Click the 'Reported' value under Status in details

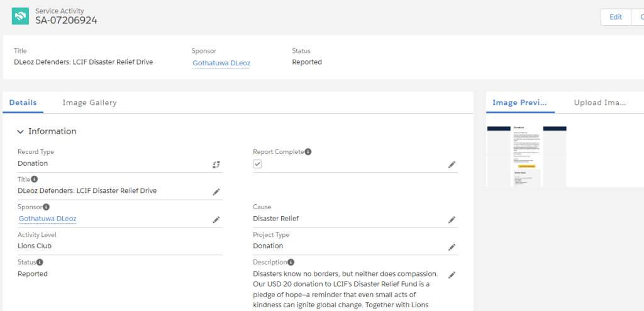33,274
